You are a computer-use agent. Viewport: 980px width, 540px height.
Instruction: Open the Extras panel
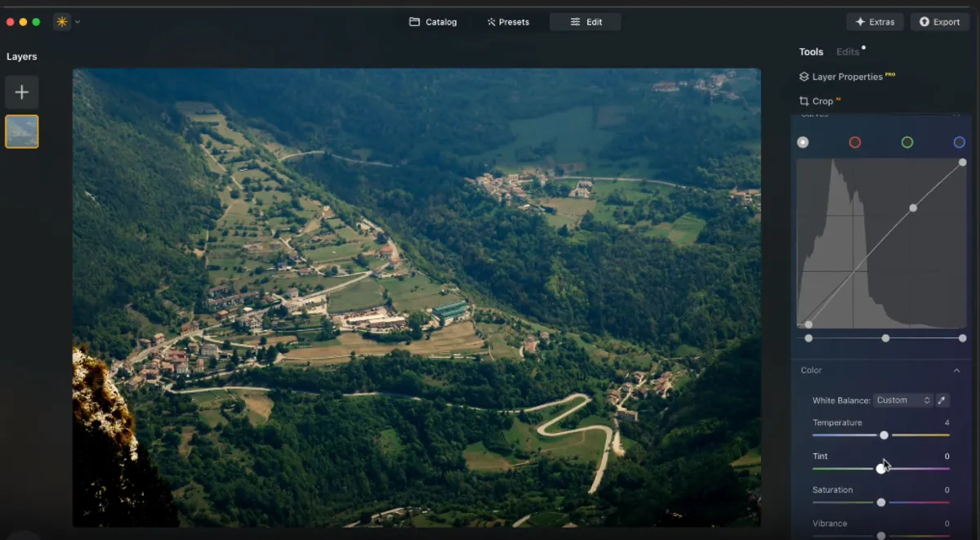pyautogui.click(x=875, y=21)
